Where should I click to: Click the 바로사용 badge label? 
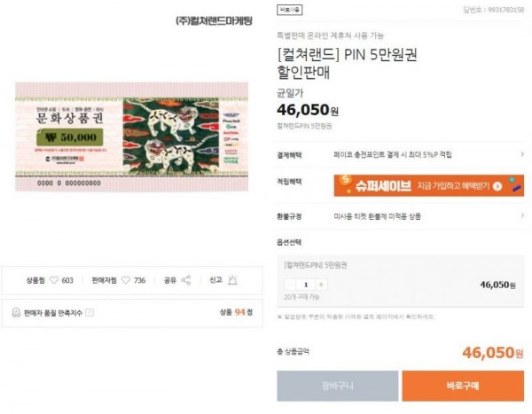[289, 10]
